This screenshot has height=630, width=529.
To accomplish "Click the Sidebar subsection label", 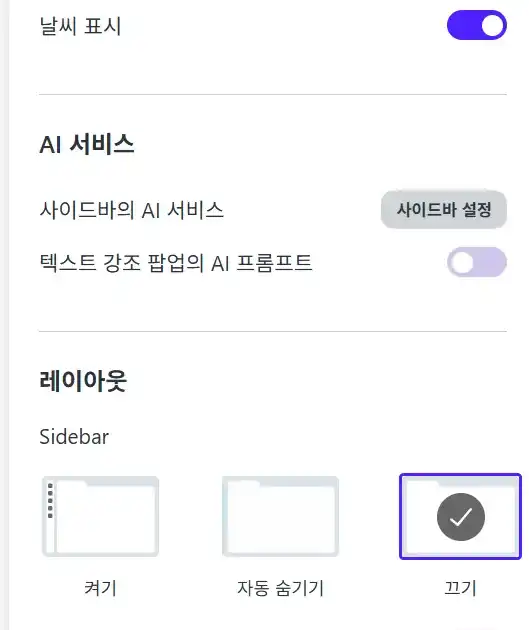I will (74, 437).
